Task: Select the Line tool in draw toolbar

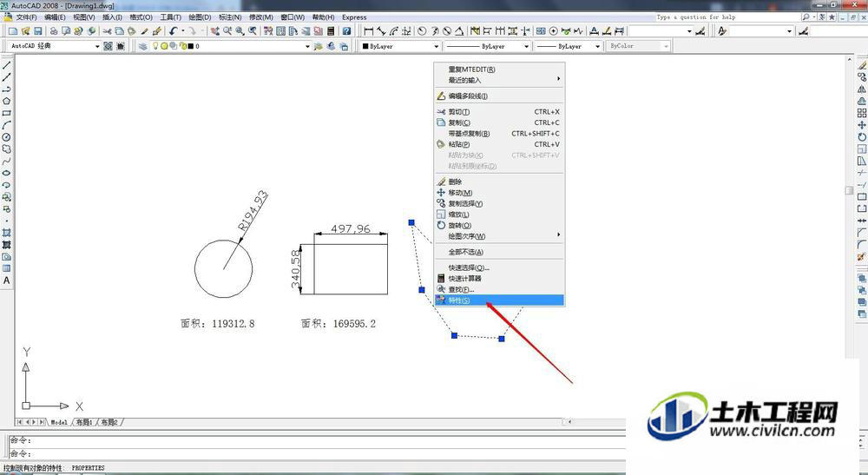Action: click(x=7, y=65)
